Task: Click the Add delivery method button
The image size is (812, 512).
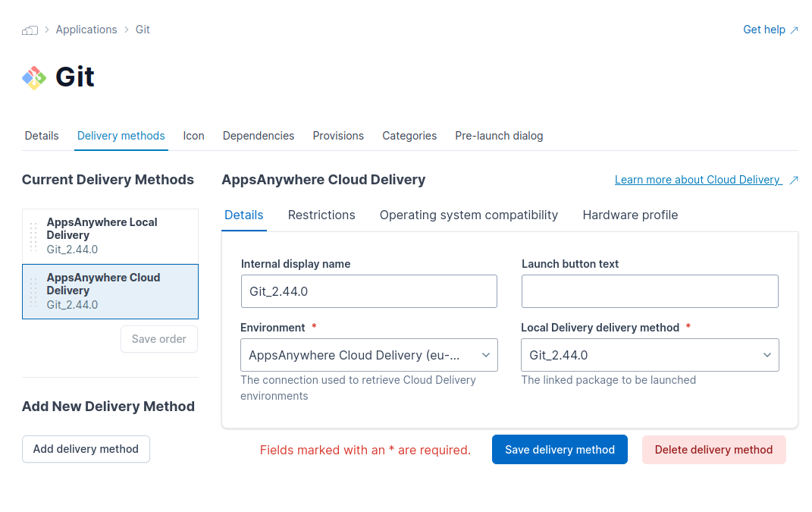Action: pyautogui.click(x=86, y=449)
